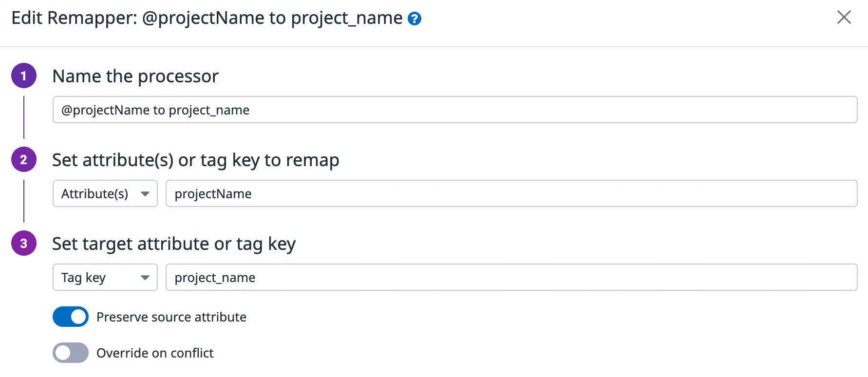This screenshot has width=868, height=377.
Task: Click the blue help question mark icon
Action: click(415, 19)
